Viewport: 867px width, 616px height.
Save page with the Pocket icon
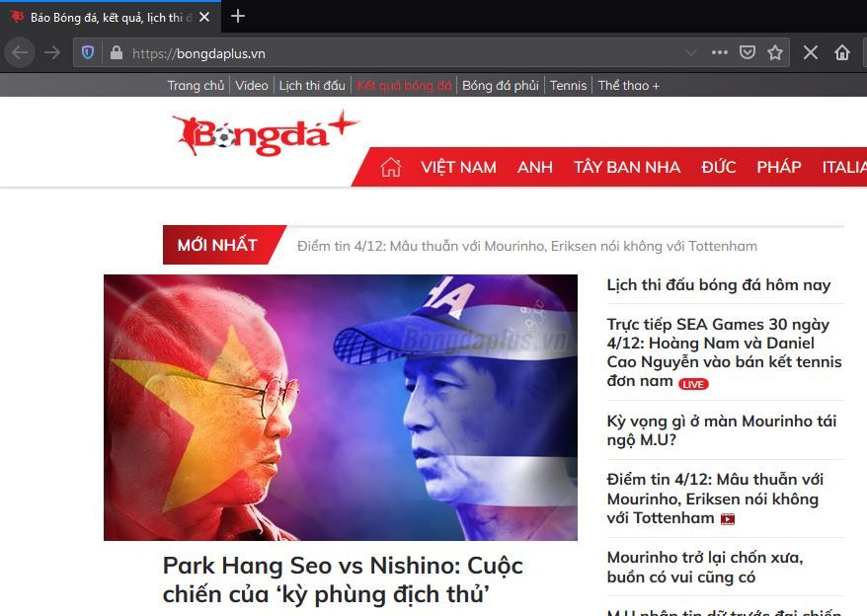click(x=747, y=52)
